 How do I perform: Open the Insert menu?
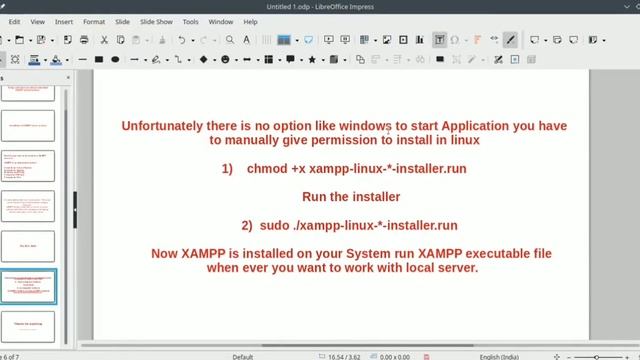[x=64, y=22]
